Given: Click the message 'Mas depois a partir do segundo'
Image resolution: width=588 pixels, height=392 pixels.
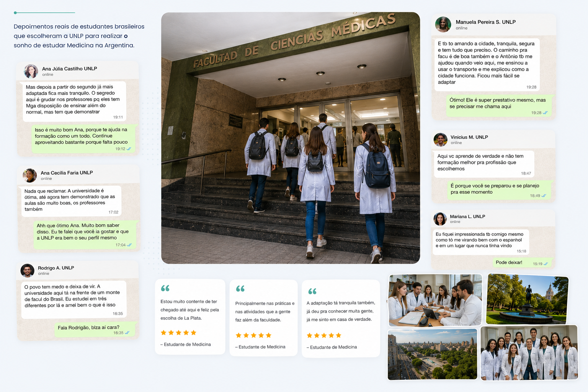Looking at the screenshot, I should pyautogui.click(x=75, y=101).
